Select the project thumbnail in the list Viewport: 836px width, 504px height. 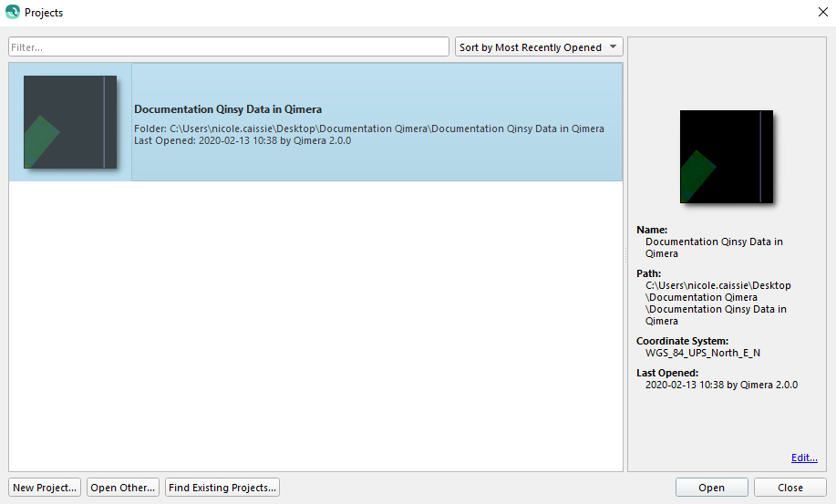(70, 122)
